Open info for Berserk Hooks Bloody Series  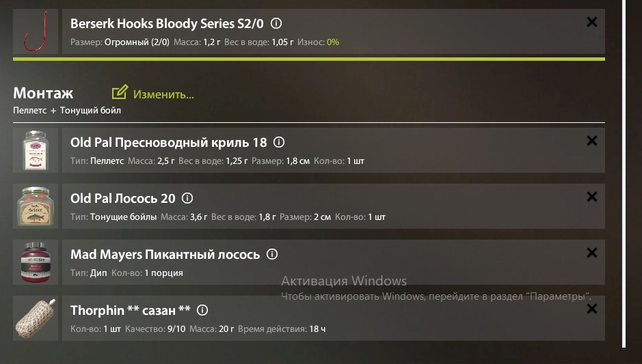tap(276, 23)
